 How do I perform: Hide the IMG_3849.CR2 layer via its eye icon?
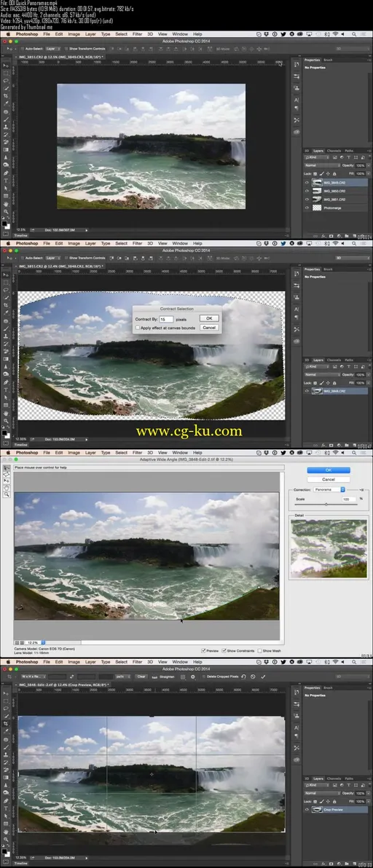307,182
